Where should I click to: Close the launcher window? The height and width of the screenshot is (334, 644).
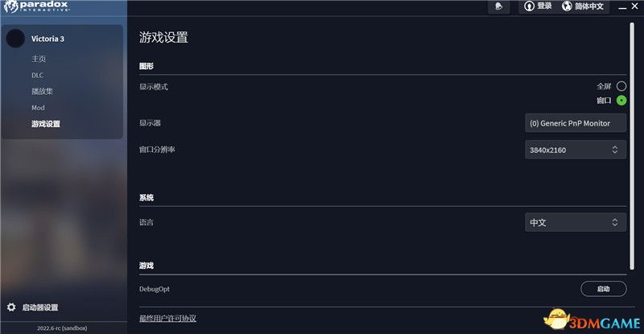tap(634, 5)
